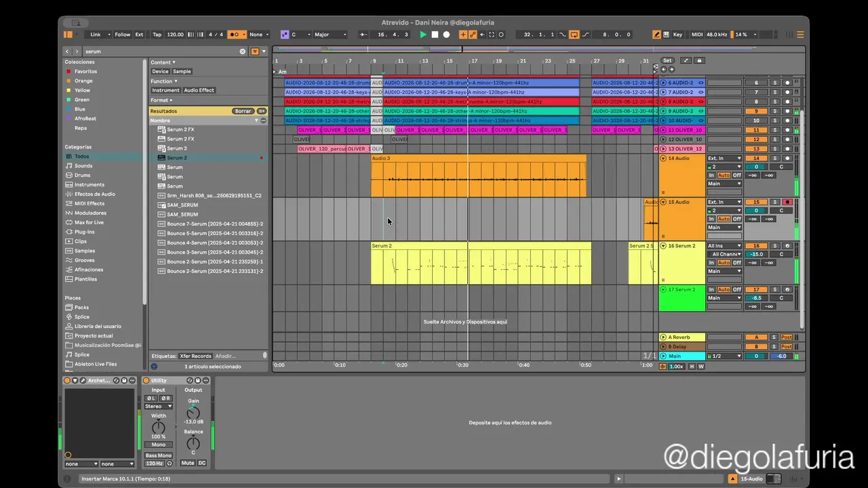868x488 pixels.
Task: Adjust the Utility Gain knob
Action: [x=193, y=412]
